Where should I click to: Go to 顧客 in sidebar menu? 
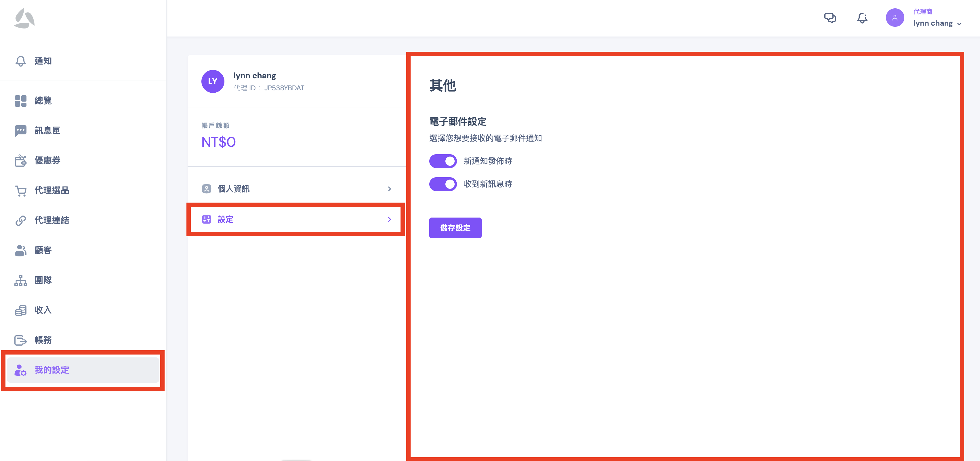click(43, 250)
